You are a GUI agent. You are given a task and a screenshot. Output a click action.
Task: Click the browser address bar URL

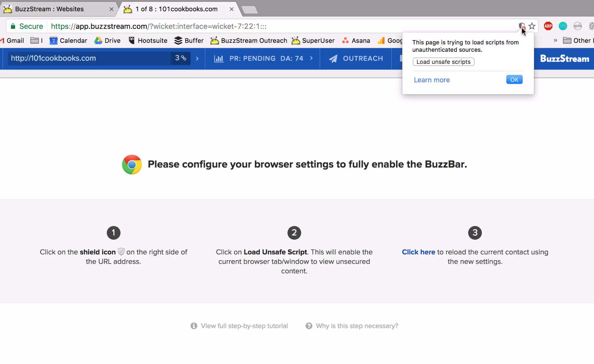click(158, 26)
